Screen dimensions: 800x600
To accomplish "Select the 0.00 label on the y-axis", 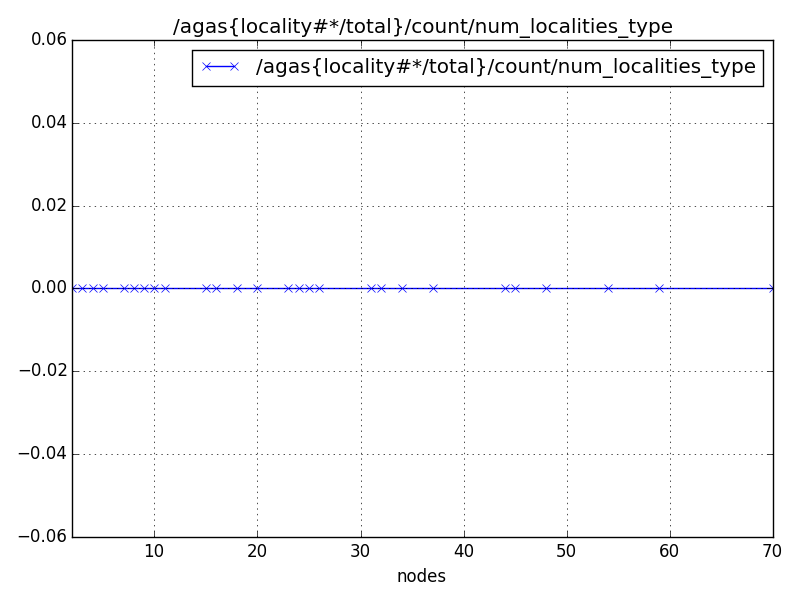I will tap(50, 289).
